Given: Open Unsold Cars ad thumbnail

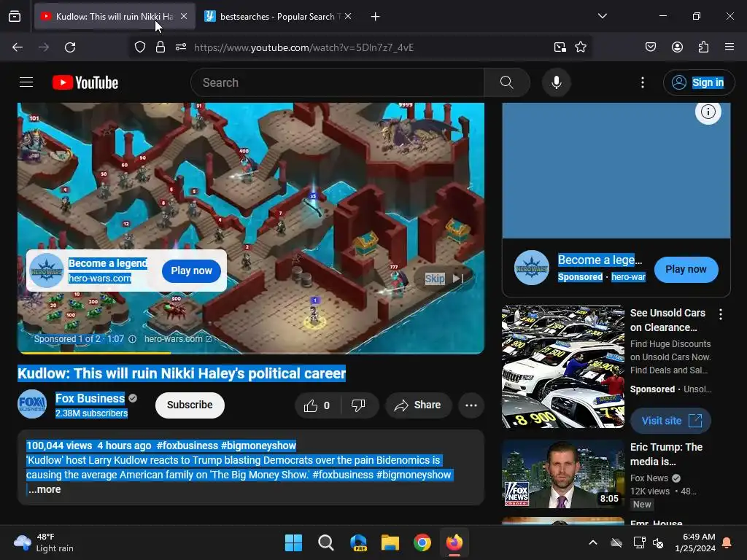Looking at the screenshot, I should [x=563, y=367].
